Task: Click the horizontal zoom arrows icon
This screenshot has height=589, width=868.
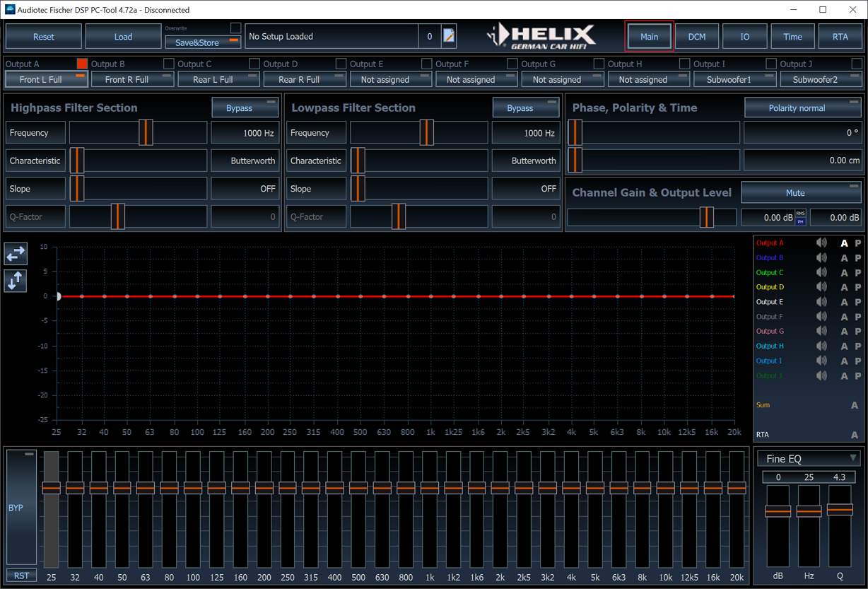Action: coord(16,253)
